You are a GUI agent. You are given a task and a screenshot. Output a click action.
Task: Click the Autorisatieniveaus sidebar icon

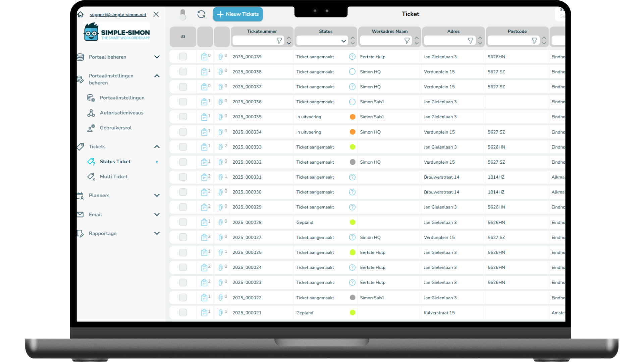click(x=91, y=113)
